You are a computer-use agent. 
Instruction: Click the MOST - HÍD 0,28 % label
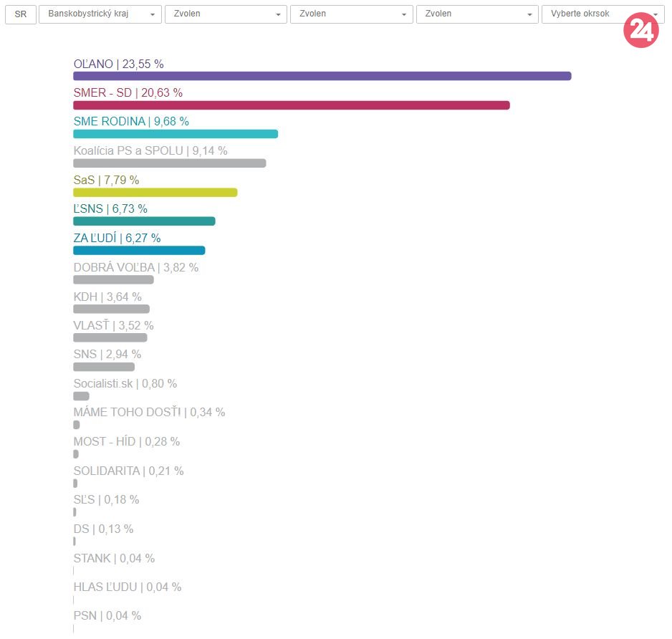pos(126,441)
